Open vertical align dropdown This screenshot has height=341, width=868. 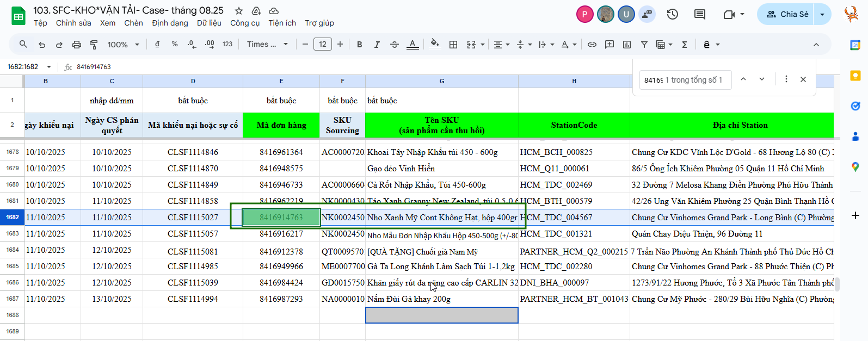pyautogui.click(x=524, y=45)
